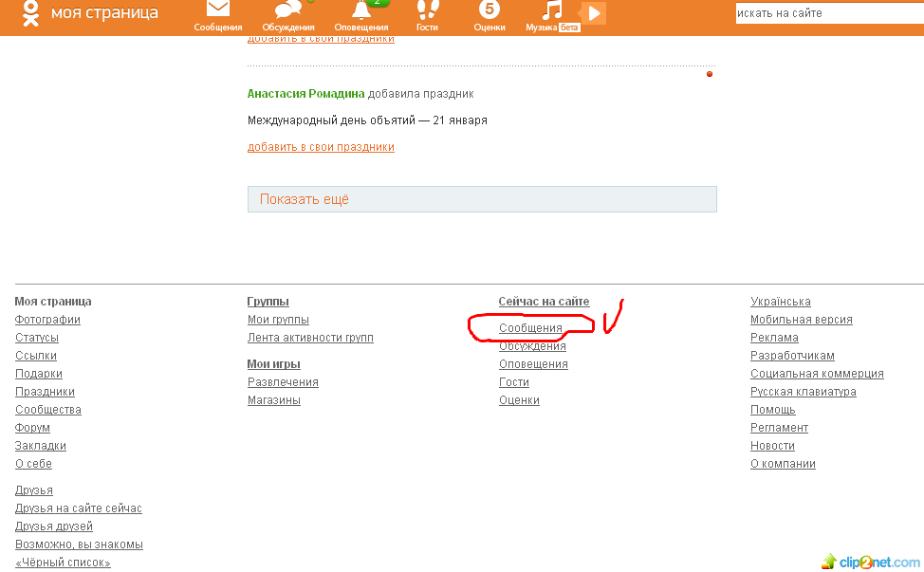Open О себе footer link
The height and width of the screenshot is (572, 924).
33,464
